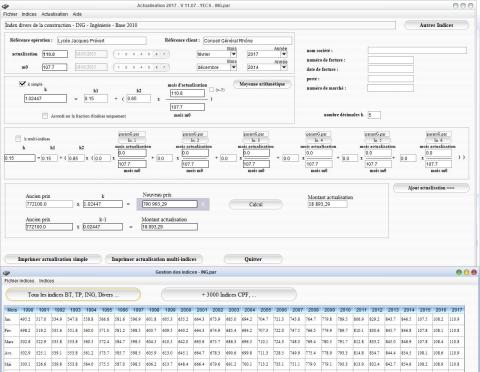
Task: Click the Moyenne arithmétique button
Action: (262, 84)
